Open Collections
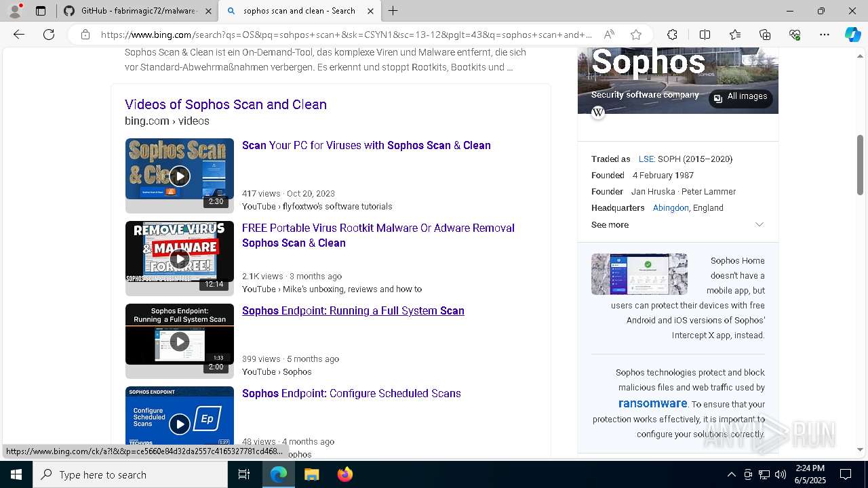Screen dimensions: 868x488 click(x=765, y=35)
